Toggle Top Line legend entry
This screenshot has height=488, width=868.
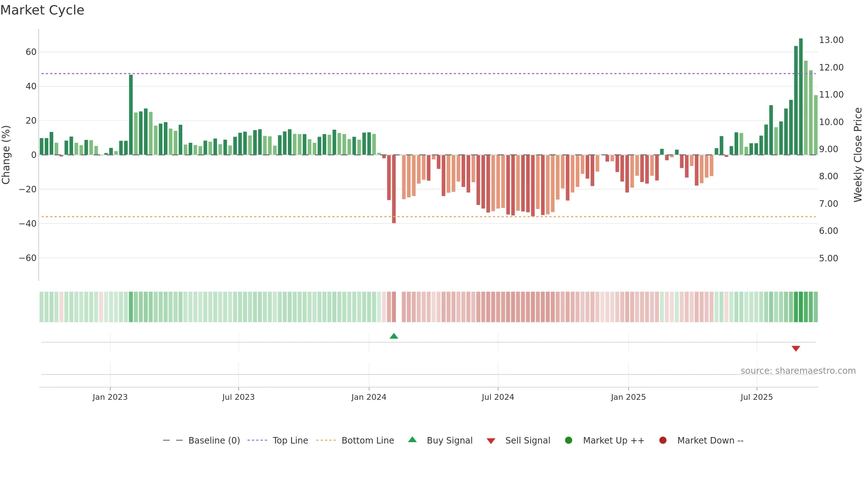[278, 440]
